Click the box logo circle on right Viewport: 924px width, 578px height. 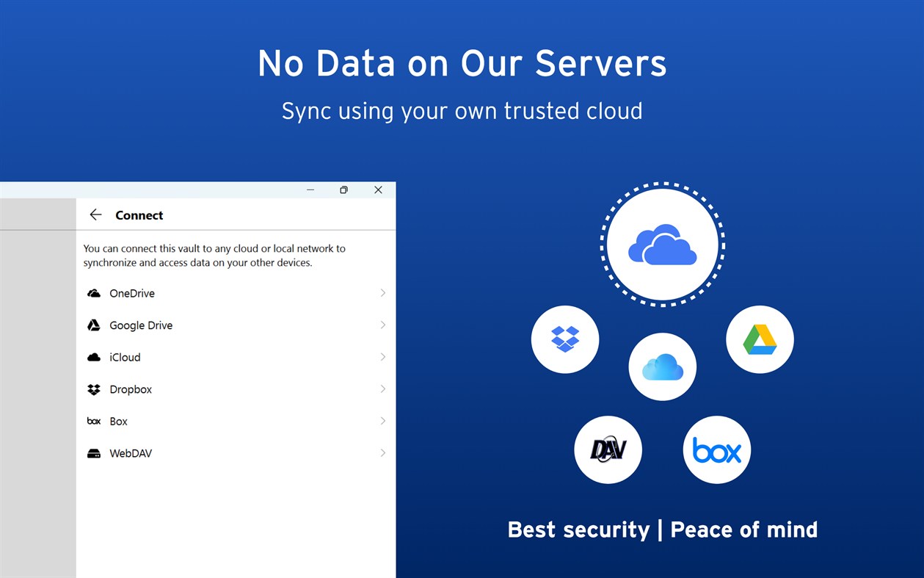717,449
